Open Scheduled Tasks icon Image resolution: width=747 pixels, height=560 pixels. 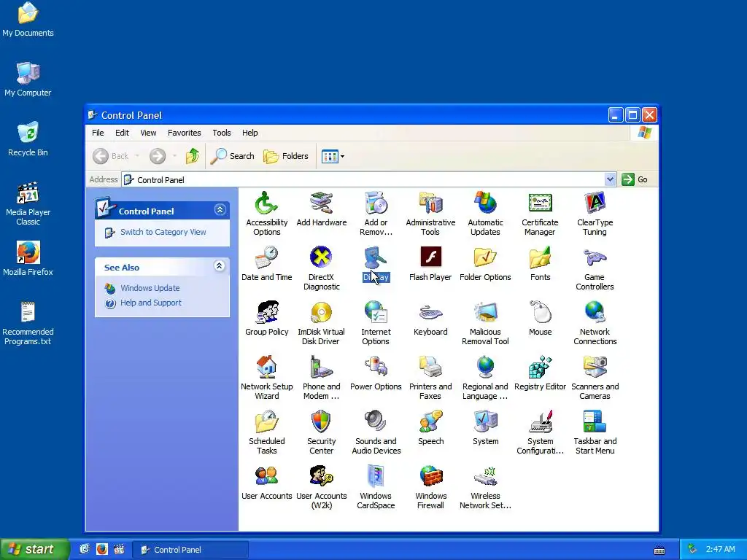click(266, 422)
